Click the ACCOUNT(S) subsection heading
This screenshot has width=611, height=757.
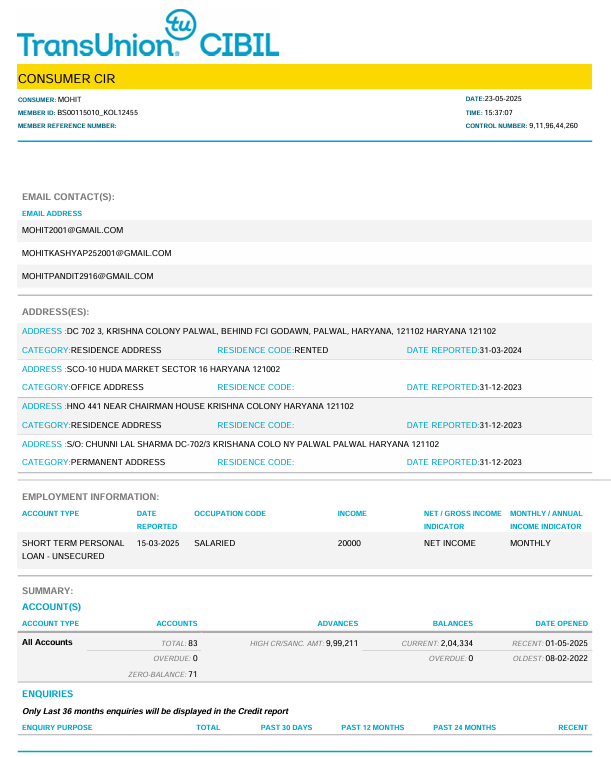coord(51,607)
